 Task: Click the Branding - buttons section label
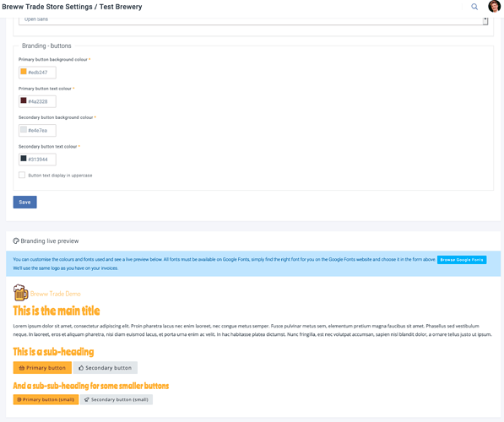click(x=46, y=46)
